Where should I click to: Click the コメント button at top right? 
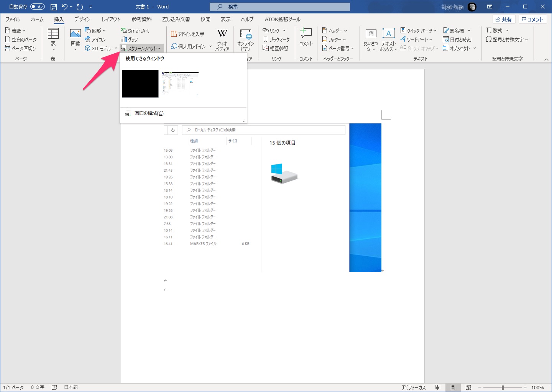click(x=532, y=19)
